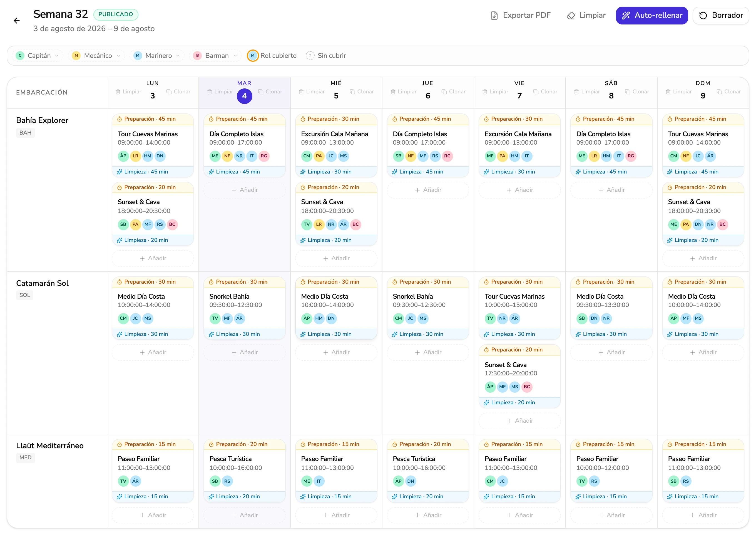Select Tuesday day number 4

point(244,96)
